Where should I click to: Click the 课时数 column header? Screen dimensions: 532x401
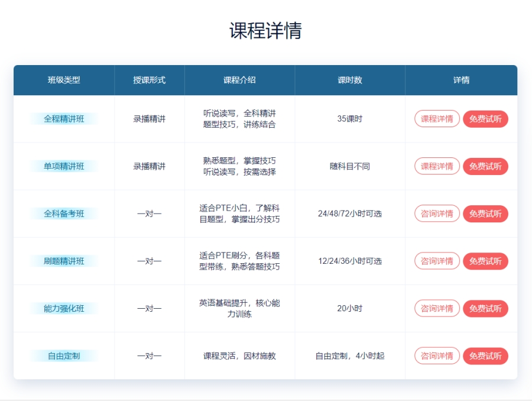[349, 80]
